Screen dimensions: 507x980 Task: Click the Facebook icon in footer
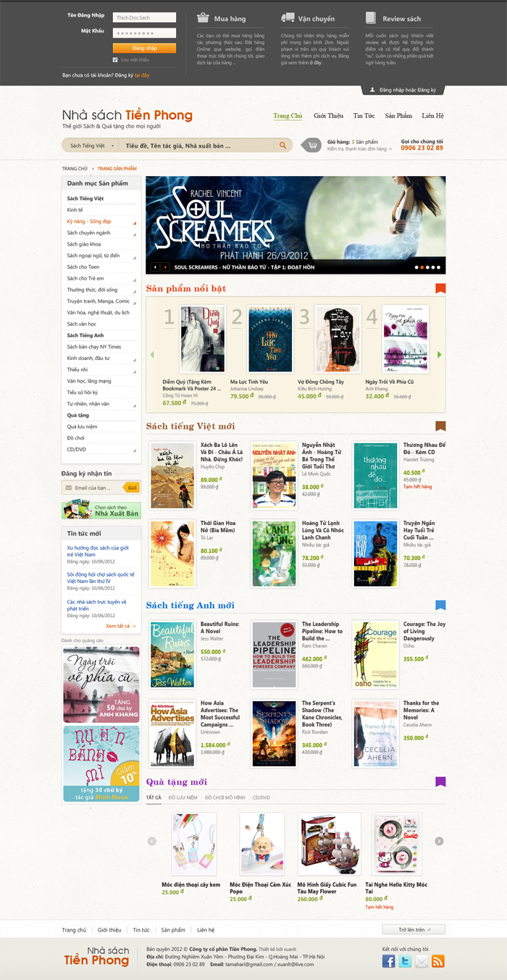click(x=389, y=961)
